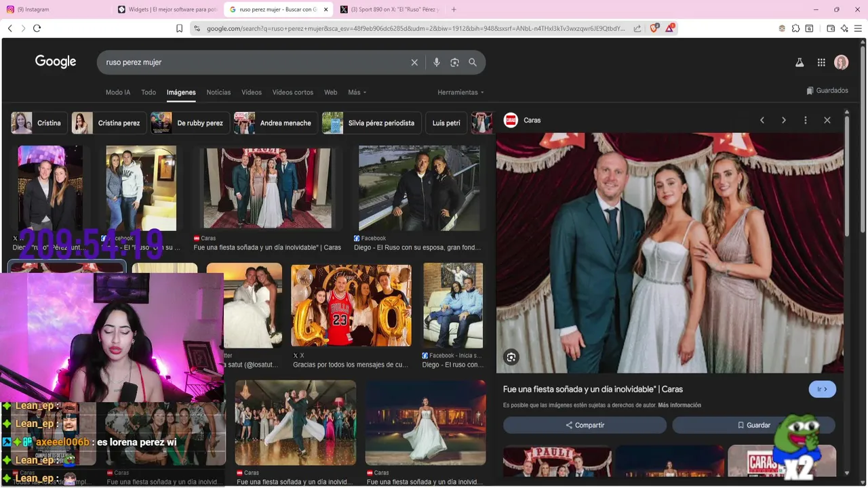Open the Videos cortos tab
The height and width of the screenshot is (488, 868).
pos(293,92)
